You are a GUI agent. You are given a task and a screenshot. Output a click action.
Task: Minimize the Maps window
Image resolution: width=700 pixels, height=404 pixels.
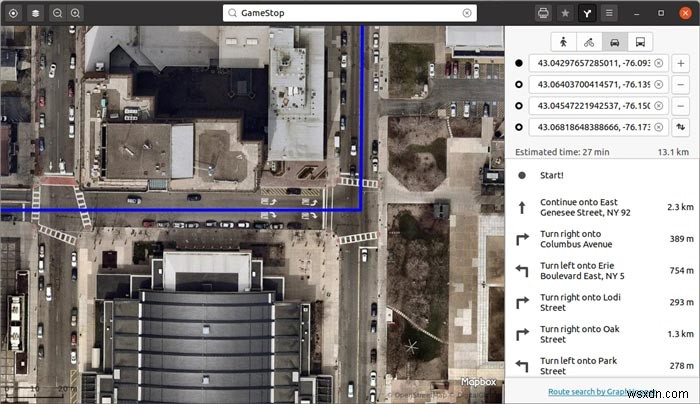(x=637, y=13)
